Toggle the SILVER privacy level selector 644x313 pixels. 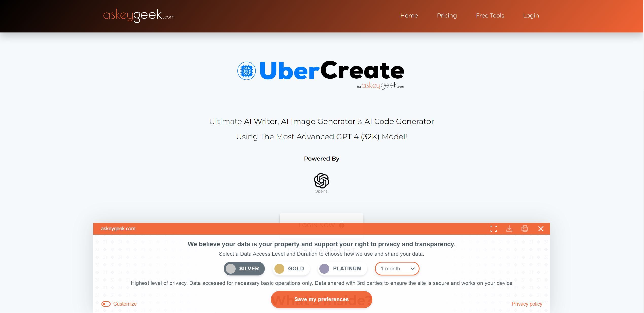pyautogui.click(x=244, y=268)
